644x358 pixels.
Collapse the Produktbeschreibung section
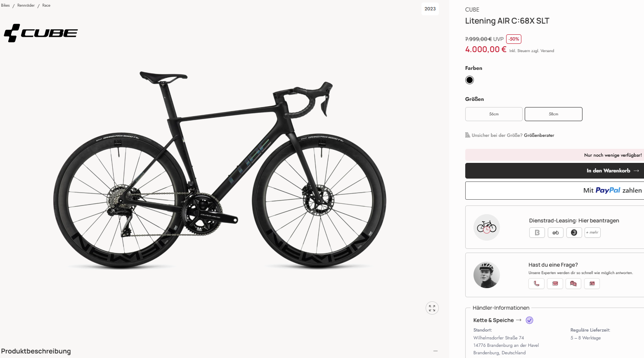coord(435,351)
